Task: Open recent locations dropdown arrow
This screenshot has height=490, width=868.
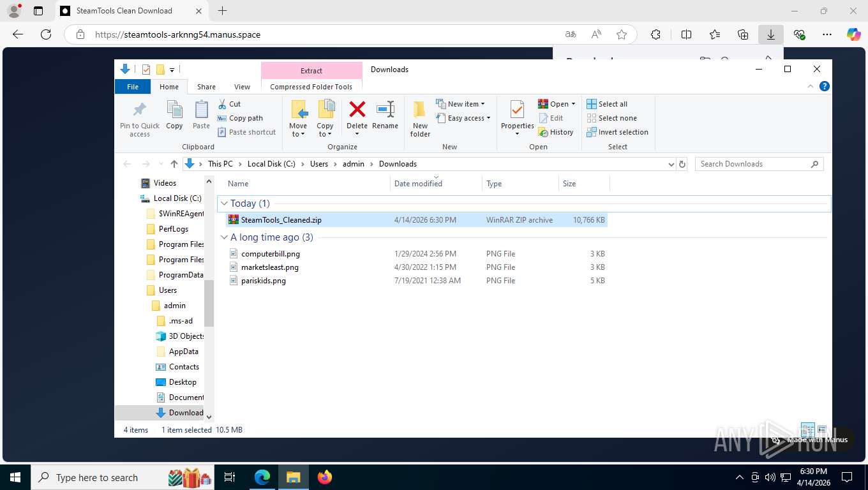Action: click(160, 164)
